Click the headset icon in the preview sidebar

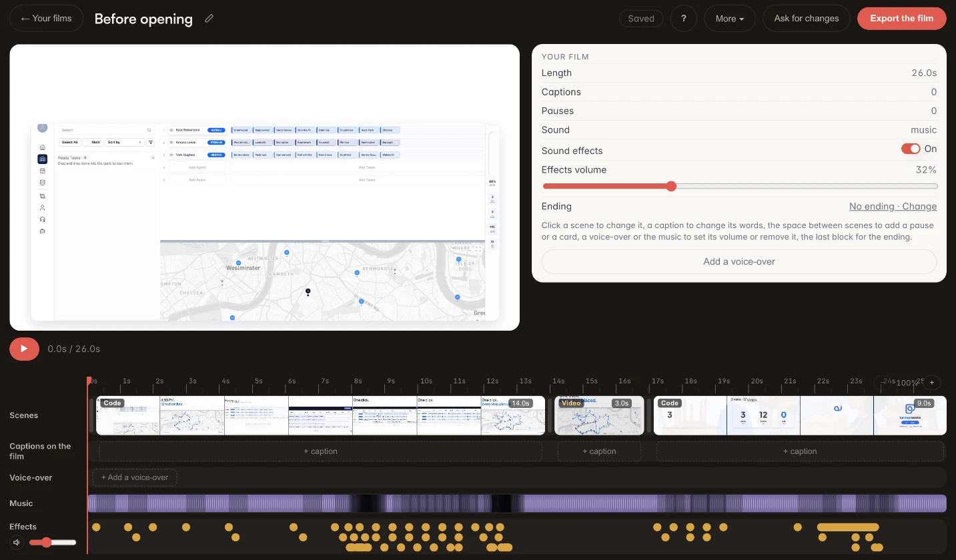tap(43, 219)
